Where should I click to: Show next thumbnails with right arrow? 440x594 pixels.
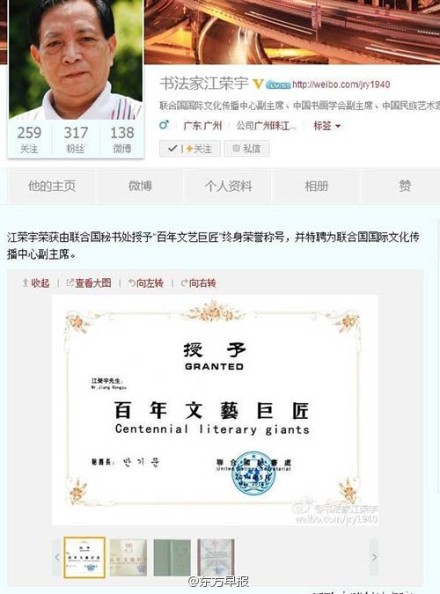374,557
